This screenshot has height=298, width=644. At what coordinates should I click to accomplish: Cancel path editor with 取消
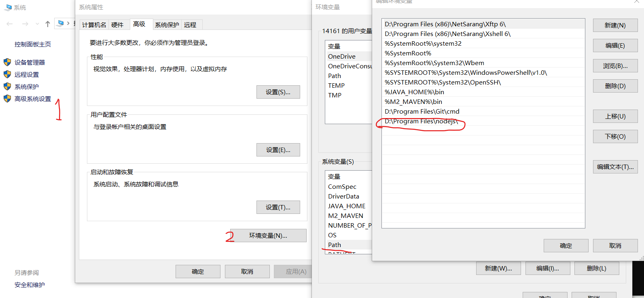[x=615, y=245]
